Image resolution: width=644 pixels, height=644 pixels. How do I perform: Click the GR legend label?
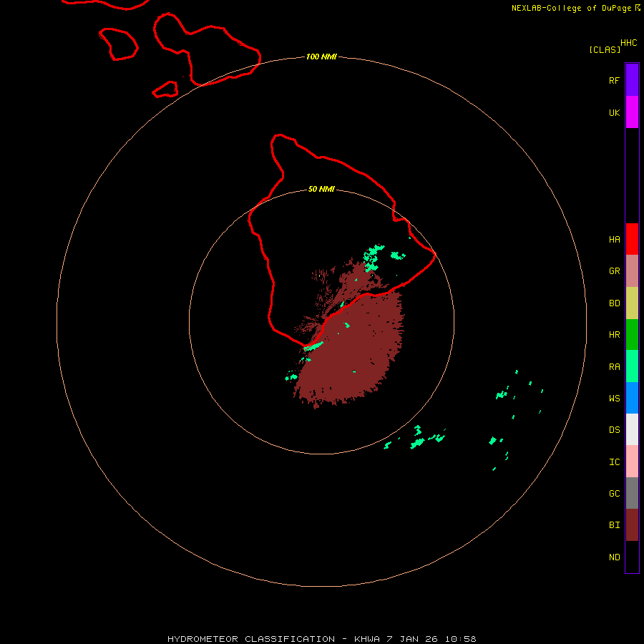(614, 271)
